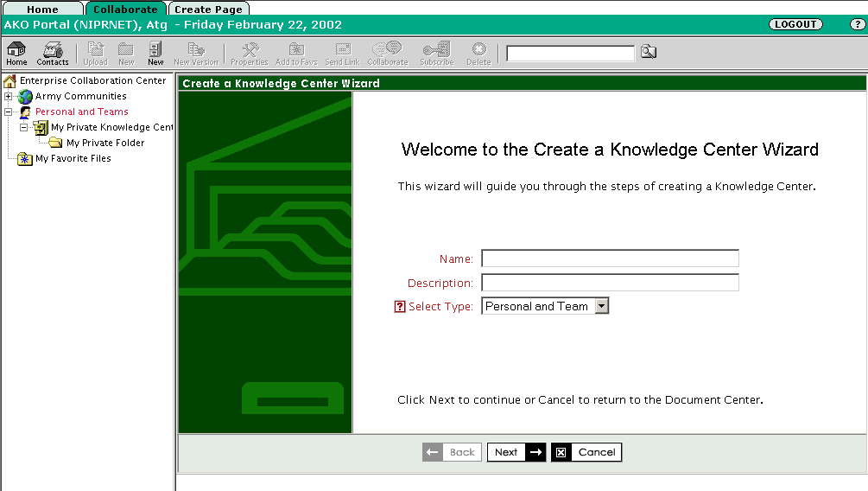Expand the Army Communities tree node
The image size is (868, 491).
point(9,97)
